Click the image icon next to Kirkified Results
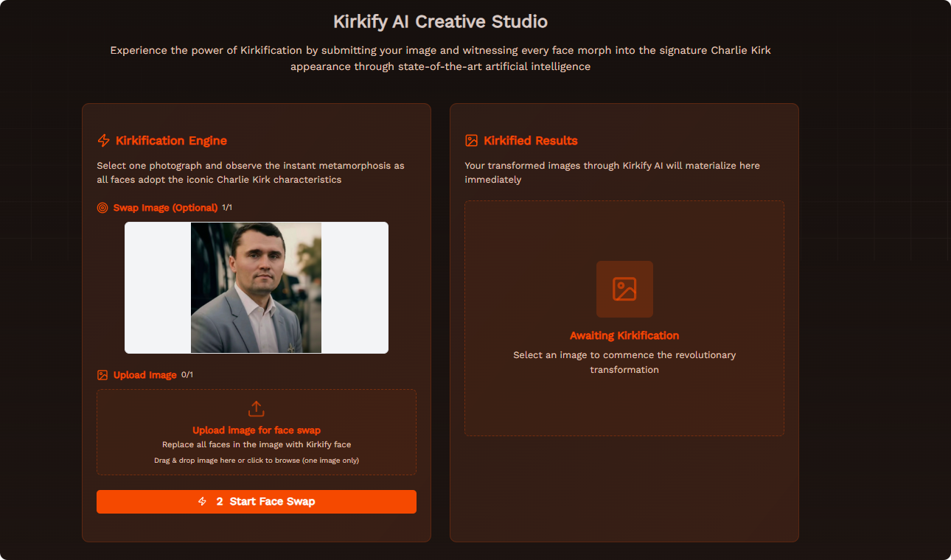951x560 pixels. 470,140
